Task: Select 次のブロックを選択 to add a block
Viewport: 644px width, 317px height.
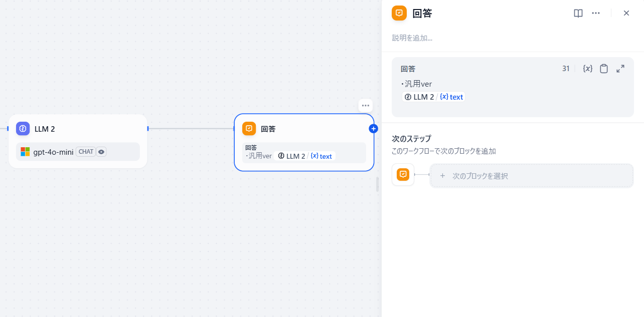Action: tap(532, 176)
